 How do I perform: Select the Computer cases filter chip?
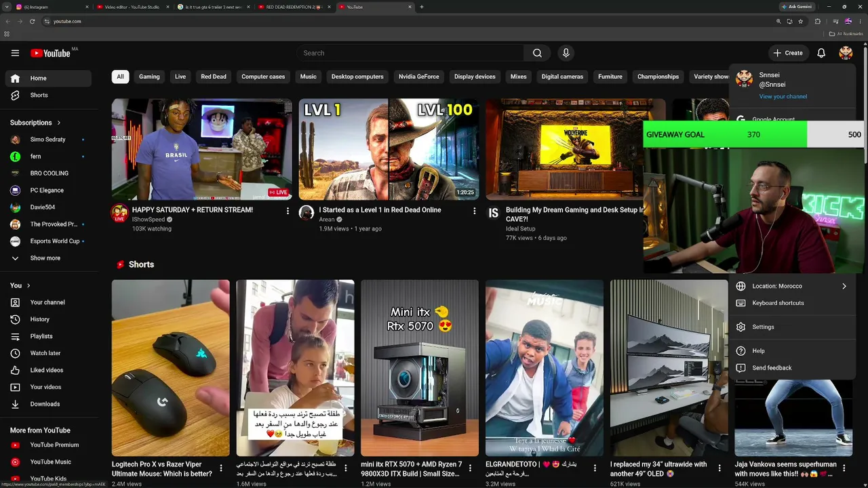tap(263, 77)
